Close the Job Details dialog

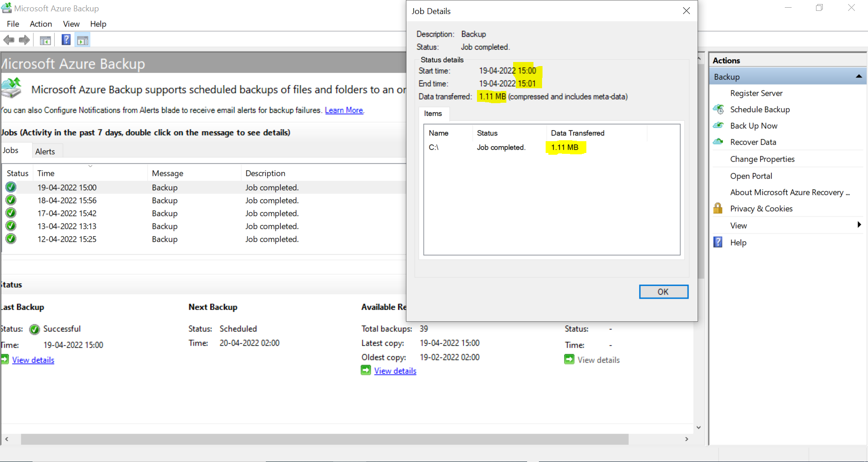click(x=686, y=11)
